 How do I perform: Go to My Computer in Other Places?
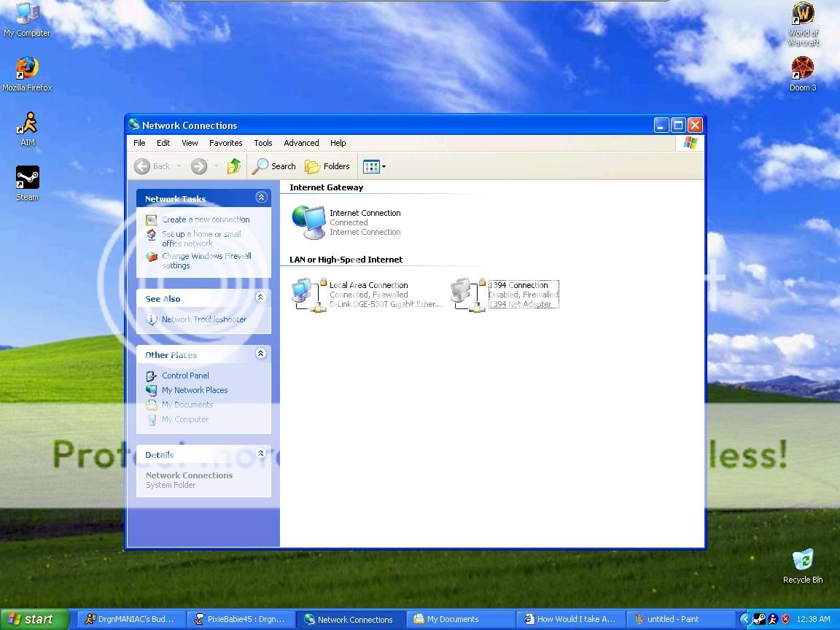pos(185,419)
